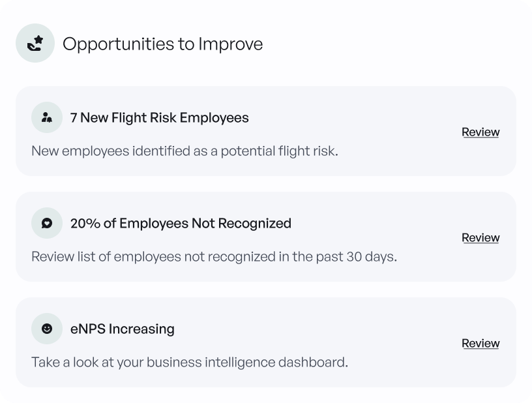Click the potential flight risk description text
532x403 pixels.
185,151
